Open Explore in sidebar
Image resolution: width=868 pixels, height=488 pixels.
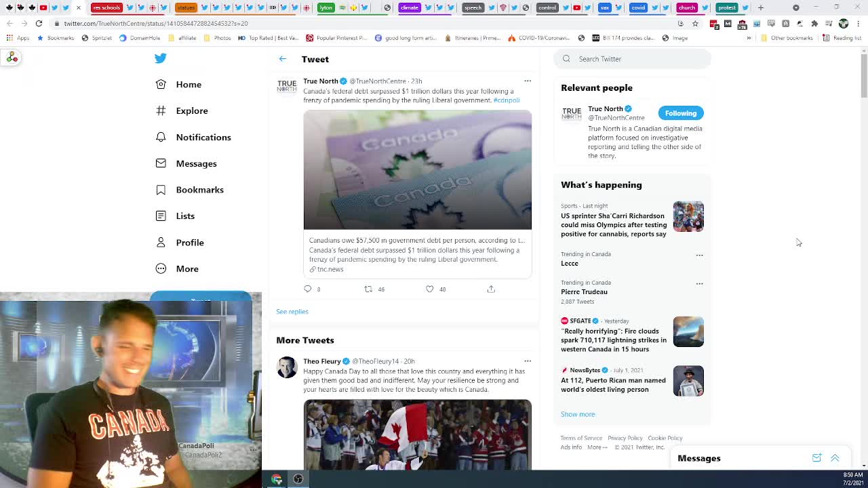click(182, 110)
